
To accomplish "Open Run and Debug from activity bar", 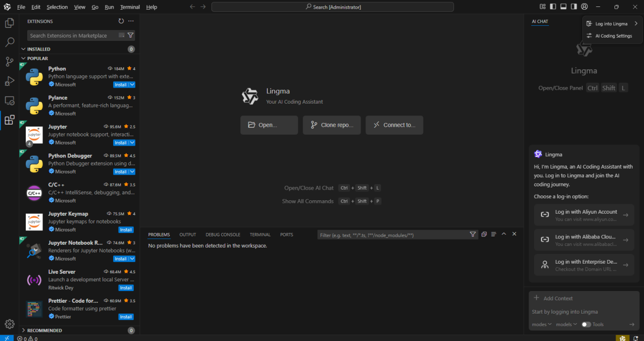I will tap(9, 81).
